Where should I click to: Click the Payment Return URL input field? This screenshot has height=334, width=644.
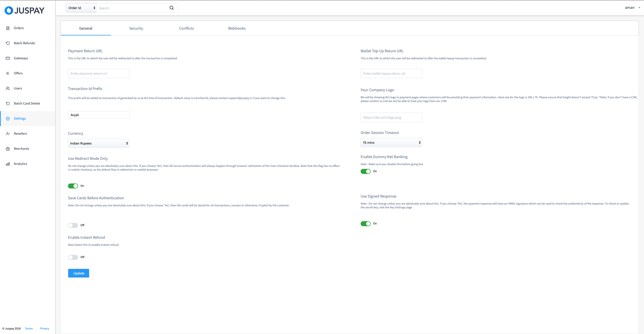[x=99, y=73]
